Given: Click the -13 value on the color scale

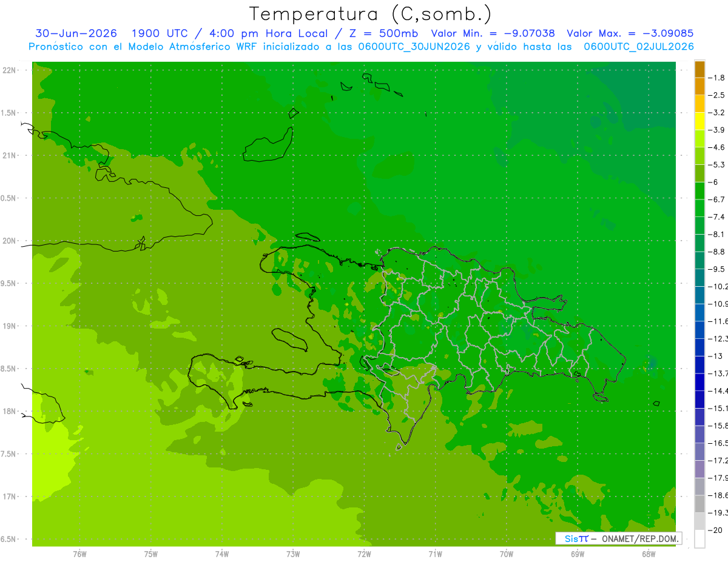Looking at the screenshot, I should 715,356.
